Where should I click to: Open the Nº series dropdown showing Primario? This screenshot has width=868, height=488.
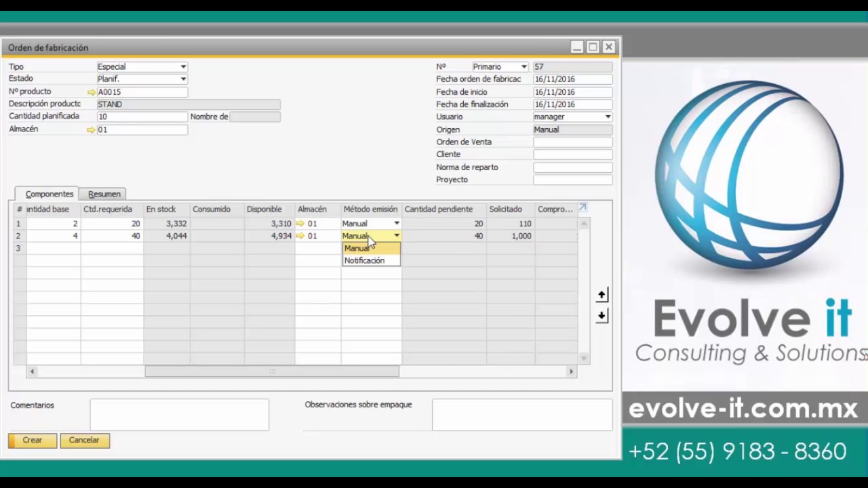coord(524,67)
